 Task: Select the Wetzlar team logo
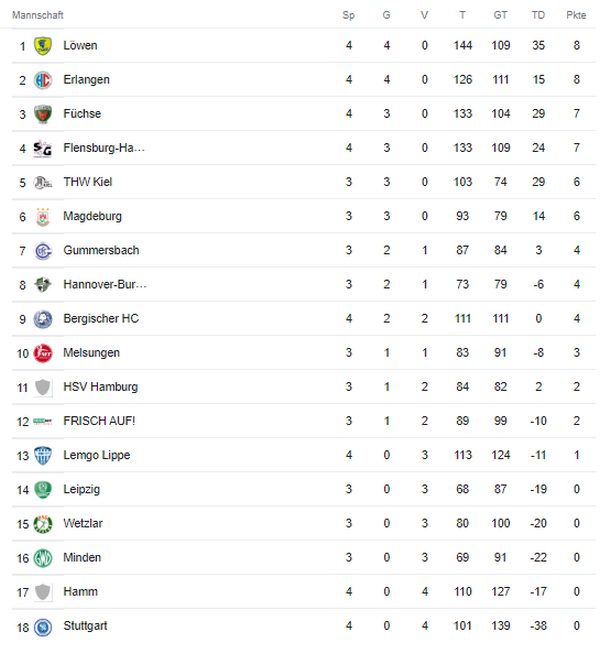pyautogui.click(x=43, y=524)
